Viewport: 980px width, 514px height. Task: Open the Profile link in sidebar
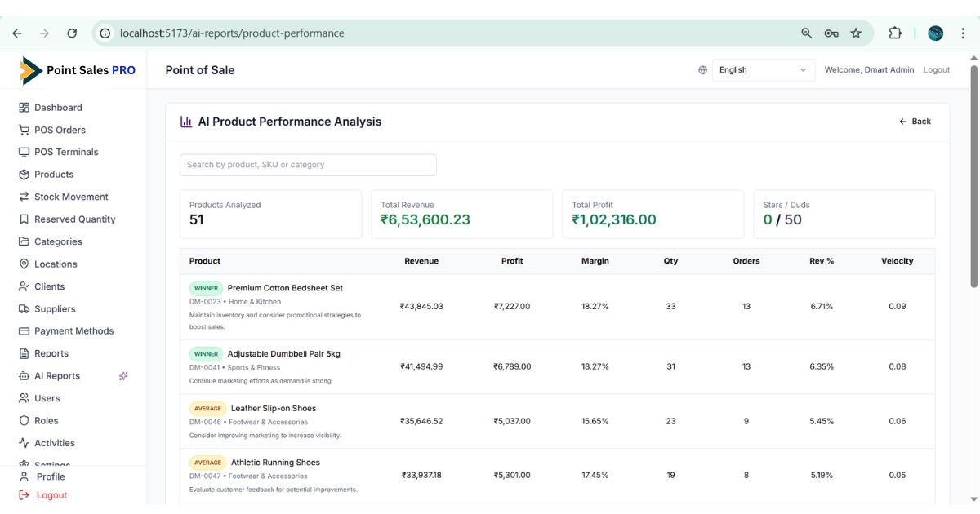(x=51, y=476)
